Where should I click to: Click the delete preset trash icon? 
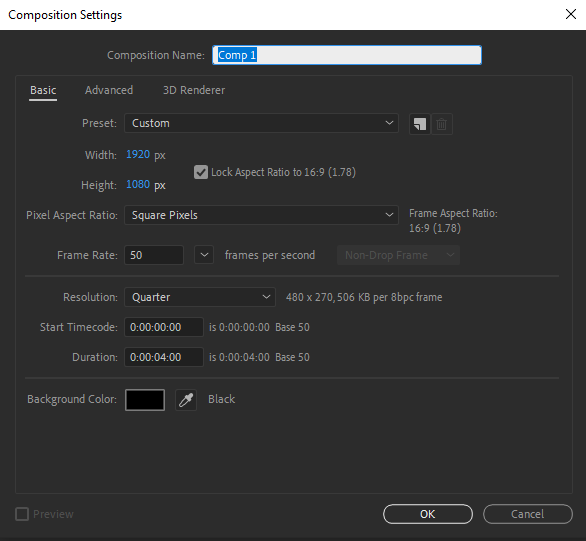(442, 124)
